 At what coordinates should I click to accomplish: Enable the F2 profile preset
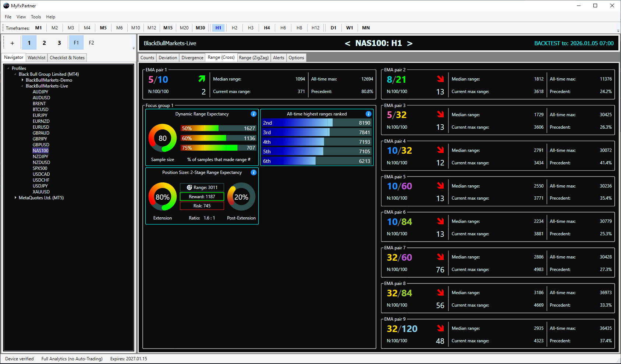point(91,43)
